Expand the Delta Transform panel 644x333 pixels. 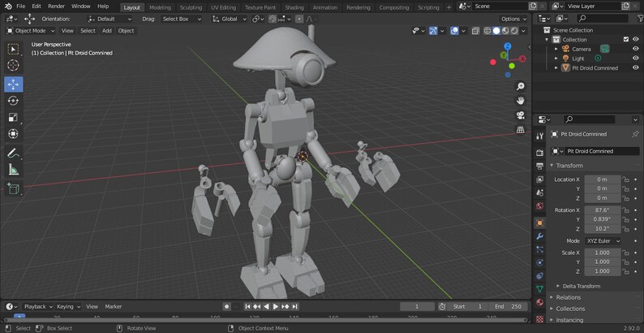tap(582, 286)
